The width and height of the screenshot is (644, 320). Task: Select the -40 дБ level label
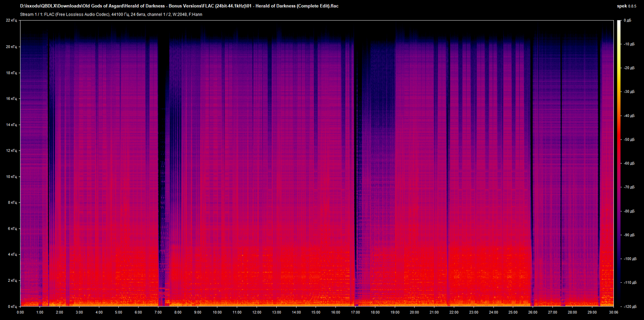tap(629, 116)
